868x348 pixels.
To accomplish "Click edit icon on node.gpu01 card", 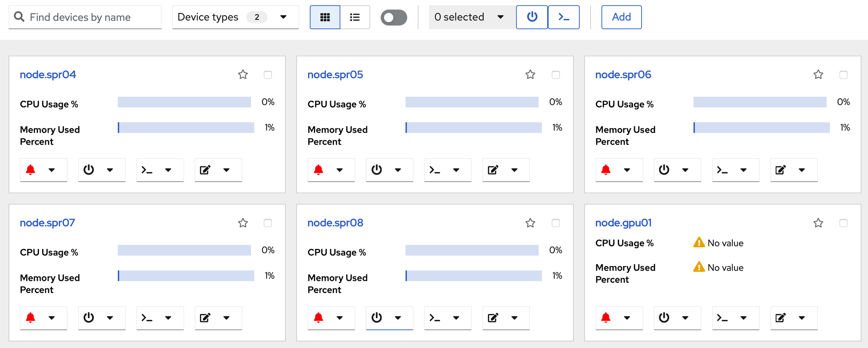I will click(x=781, y=318).
